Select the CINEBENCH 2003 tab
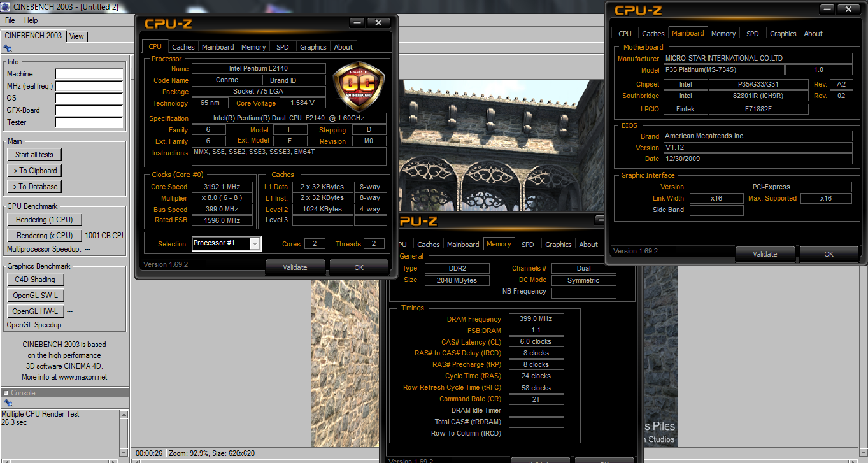This screenshot has width=868, height=463. 33,36
